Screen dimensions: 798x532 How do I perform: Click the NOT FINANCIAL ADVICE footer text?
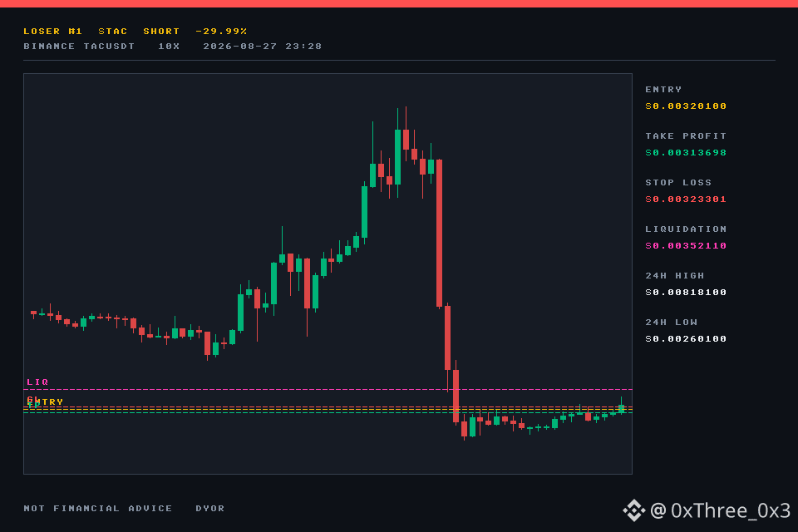[98, 509]
